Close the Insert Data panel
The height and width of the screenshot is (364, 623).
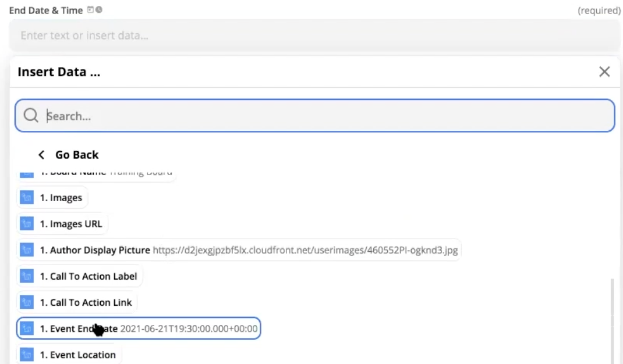tap(604, 72)
